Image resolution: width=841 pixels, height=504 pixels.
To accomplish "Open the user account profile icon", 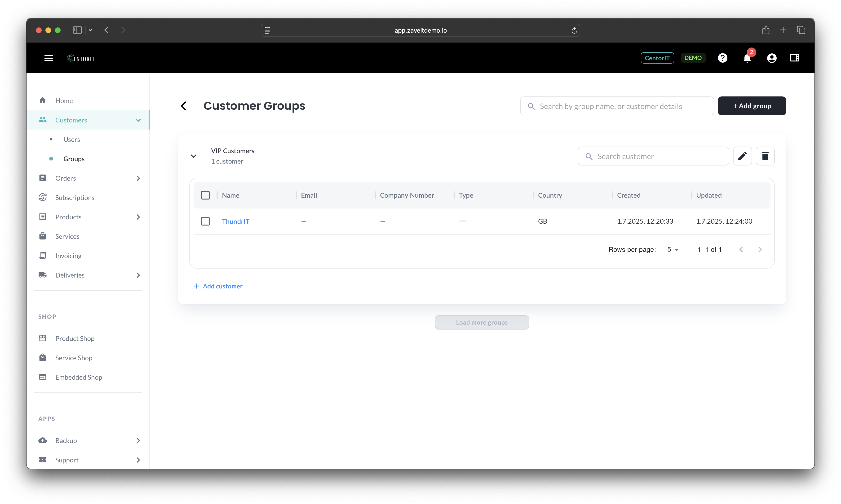I will 771,58.
